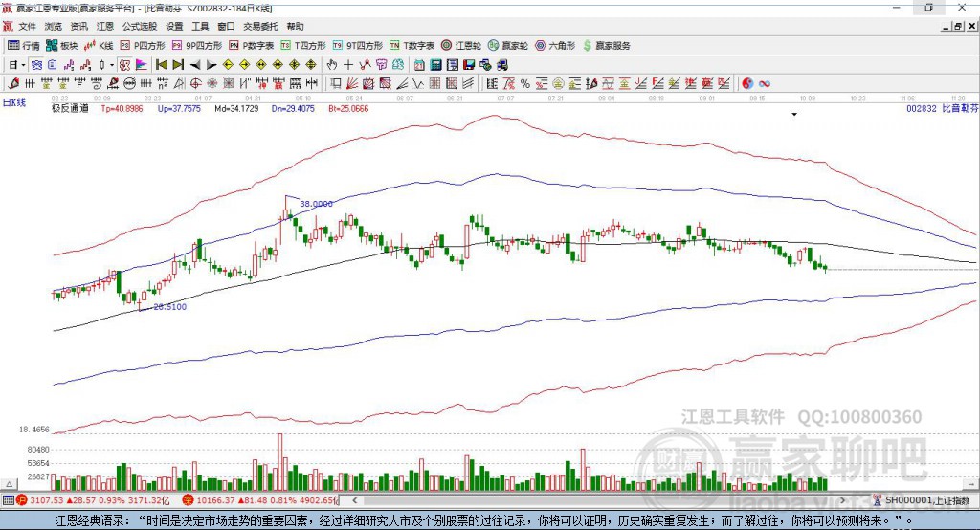Select the n² square number tool
Viewport: 980px width, 530px height.
[x=163, y=84]
